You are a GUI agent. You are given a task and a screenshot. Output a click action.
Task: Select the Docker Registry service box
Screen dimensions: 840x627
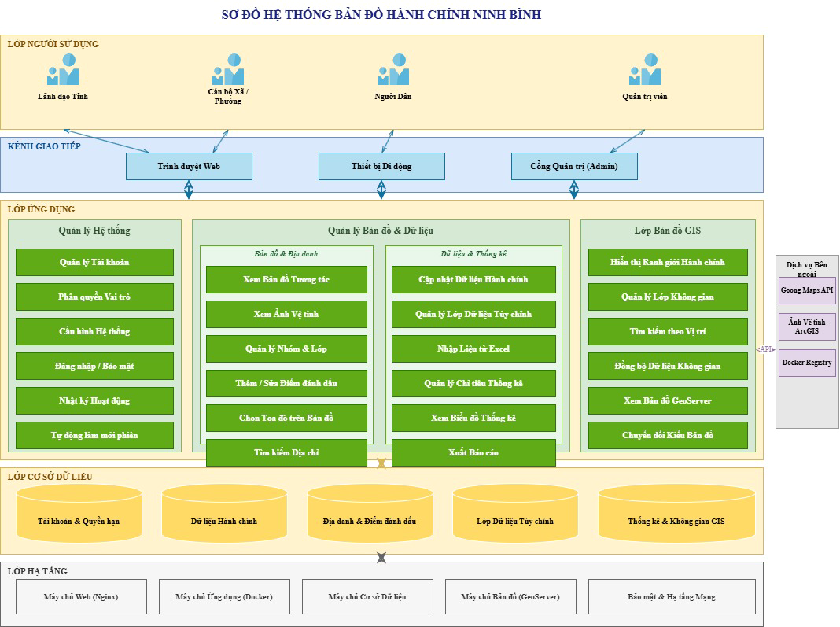[807, 362]
